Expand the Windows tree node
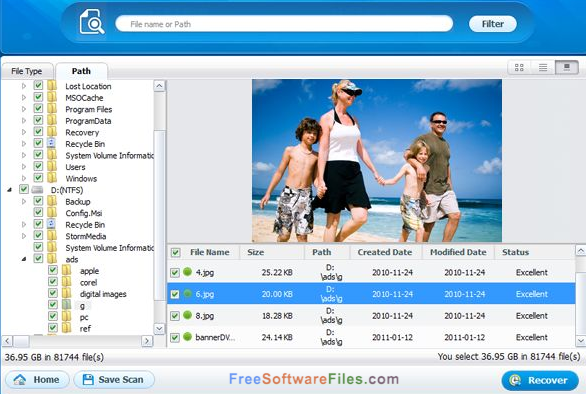 click(24, 179)
